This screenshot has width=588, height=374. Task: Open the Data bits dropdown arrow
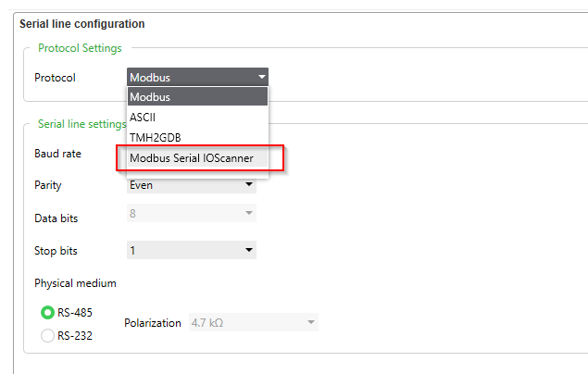pyautogui.click(x=248, y=213)
